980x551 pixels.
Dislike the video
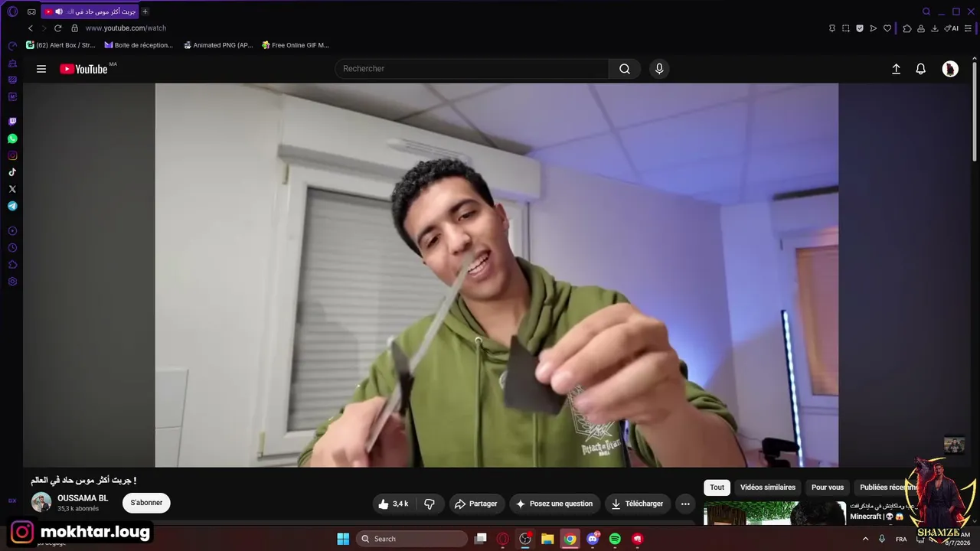pos(430,504)
